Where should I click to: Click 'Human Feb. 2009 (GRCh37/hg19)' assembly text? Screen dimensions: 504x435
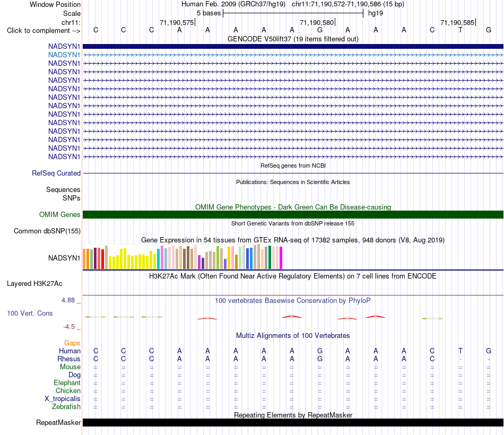(233, 4)
